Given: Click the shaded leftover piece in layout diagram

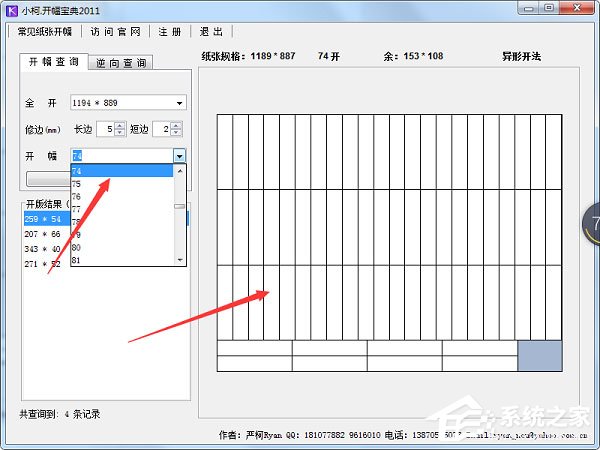Looking at the screenshot, I should click(x=540, y=356).
